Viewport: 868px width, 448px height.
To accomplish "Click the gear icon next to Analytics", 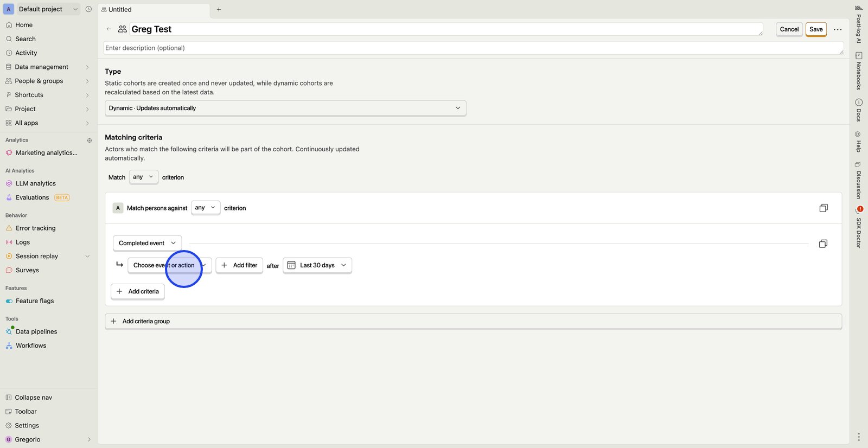I will click(90, 140).
